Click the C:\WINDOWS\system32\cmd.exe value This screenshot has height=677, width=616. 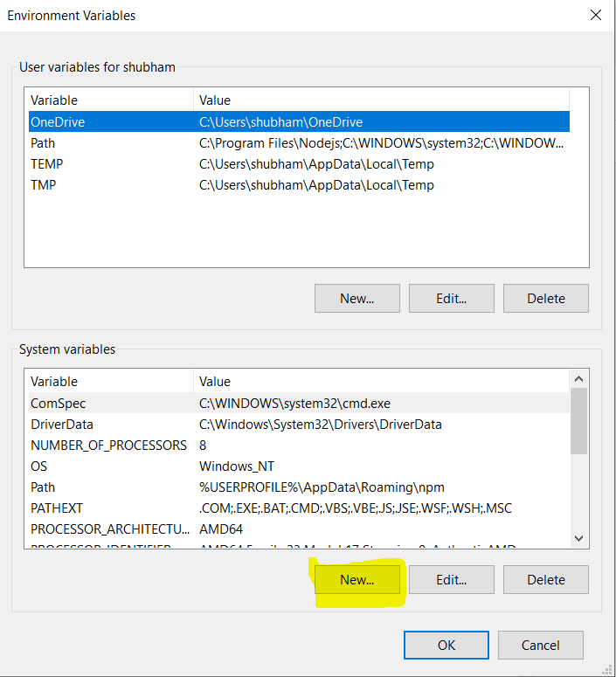tap(294, 404)
